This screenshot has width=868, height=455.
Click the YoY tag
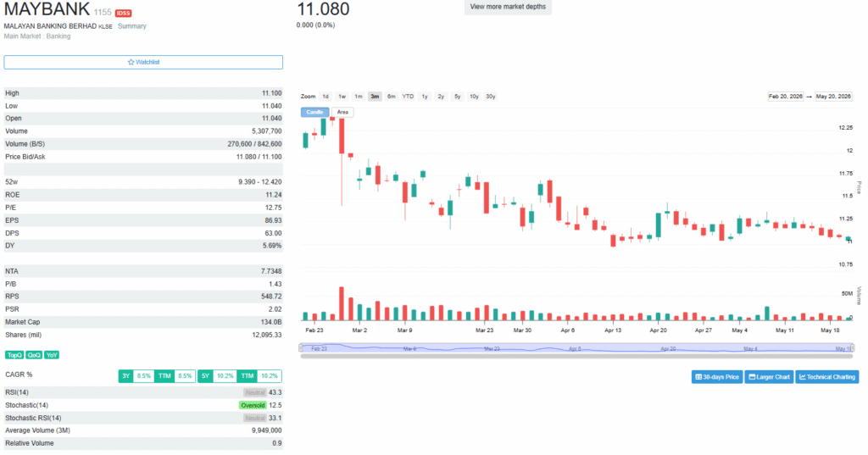click(52, 355)
